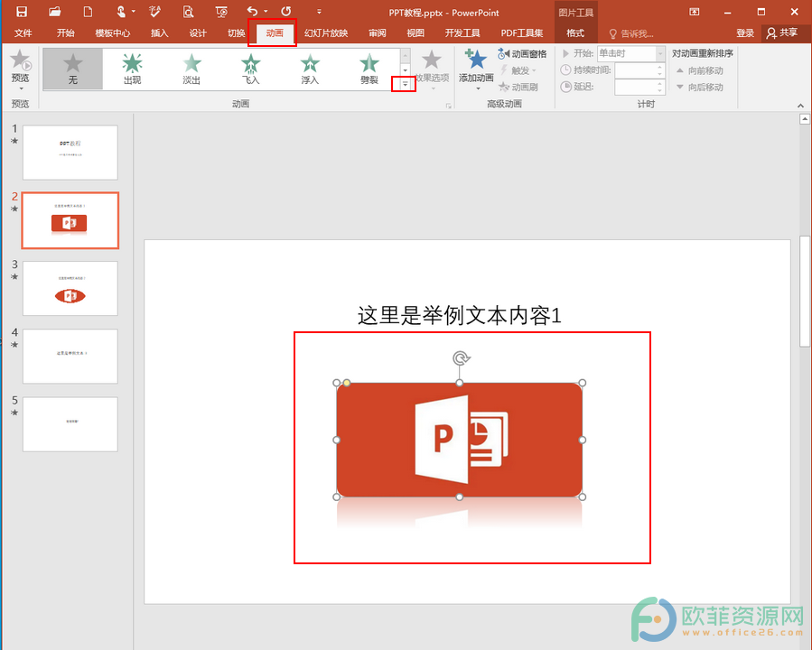
Task: Open the 添加动画 dropdown arrow
Action: click(x=476, y=88)
